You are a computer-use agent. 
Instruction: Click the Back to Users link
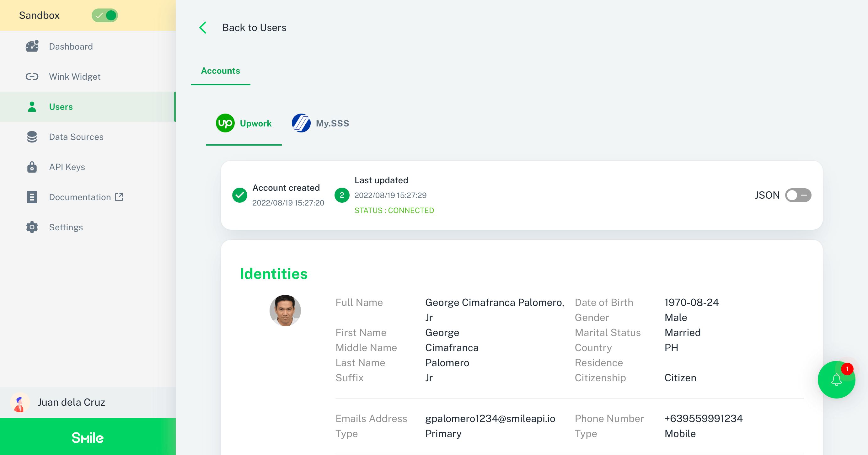coord(254,28)
